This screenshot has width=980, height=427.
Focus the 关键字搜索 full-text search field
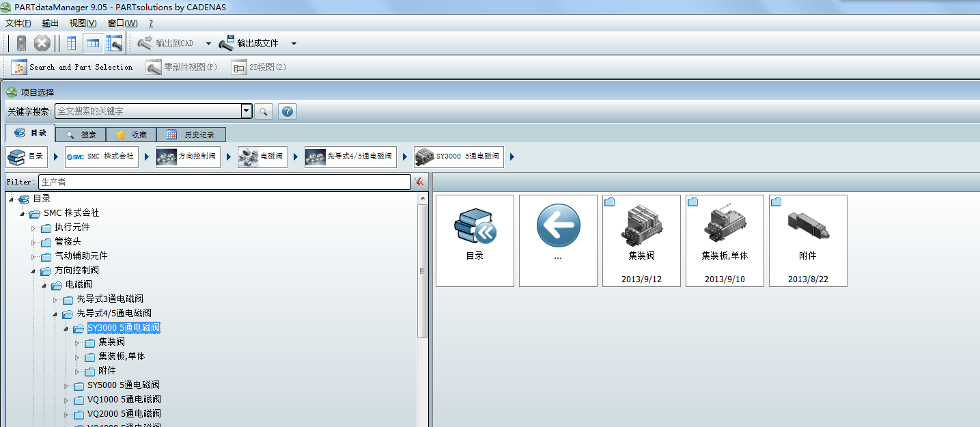(148, 111)
